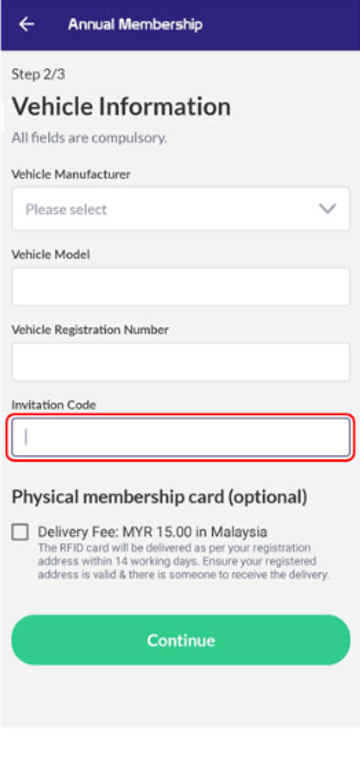Click the RFID card delivery description text
The width and height of the screenshot is (360, 758).
[x=184, y=562]
